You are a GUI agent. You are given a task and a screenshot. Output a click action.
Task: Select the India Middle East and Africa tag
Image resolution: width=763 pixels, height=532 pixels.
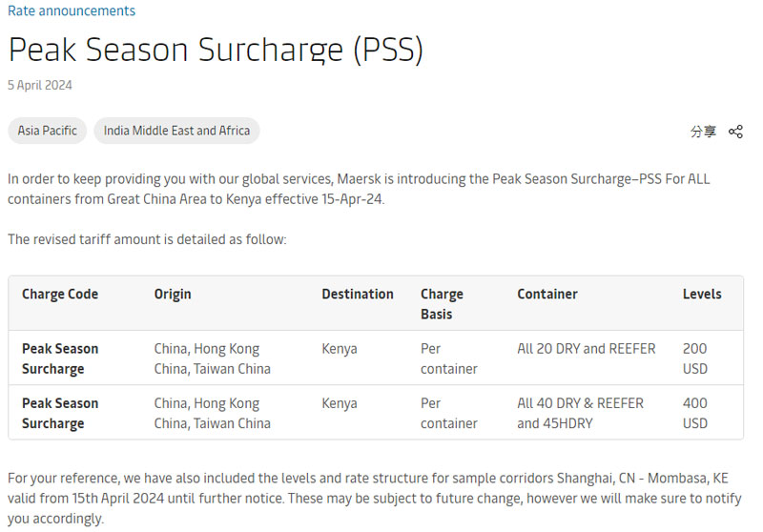coord(176,131)
